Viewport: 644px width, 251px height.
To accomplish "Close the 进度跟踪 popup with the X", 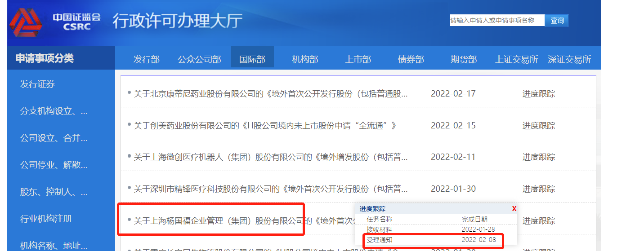I will pyautogui.click(x=514, y=209).
